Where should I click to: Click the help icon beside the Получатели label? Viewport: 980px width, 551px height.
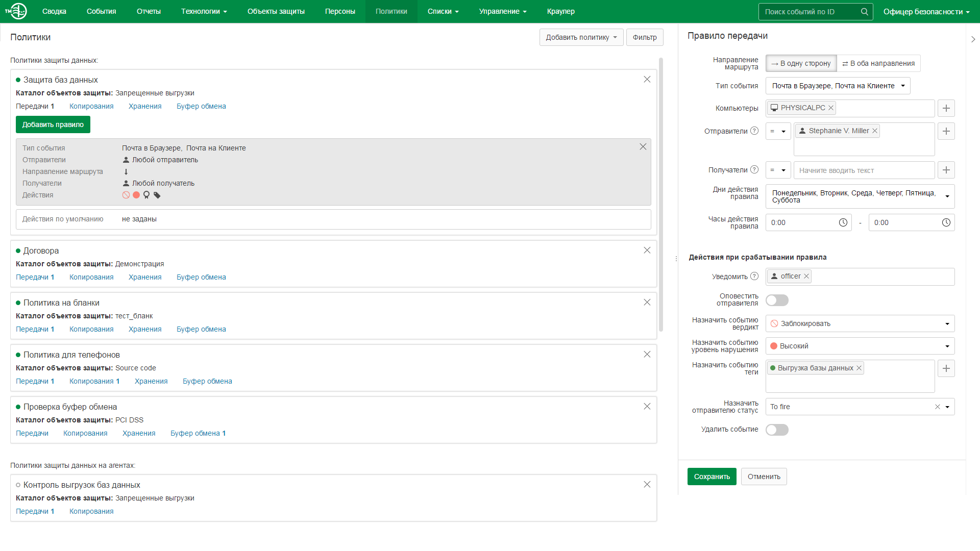coord(754,170)
